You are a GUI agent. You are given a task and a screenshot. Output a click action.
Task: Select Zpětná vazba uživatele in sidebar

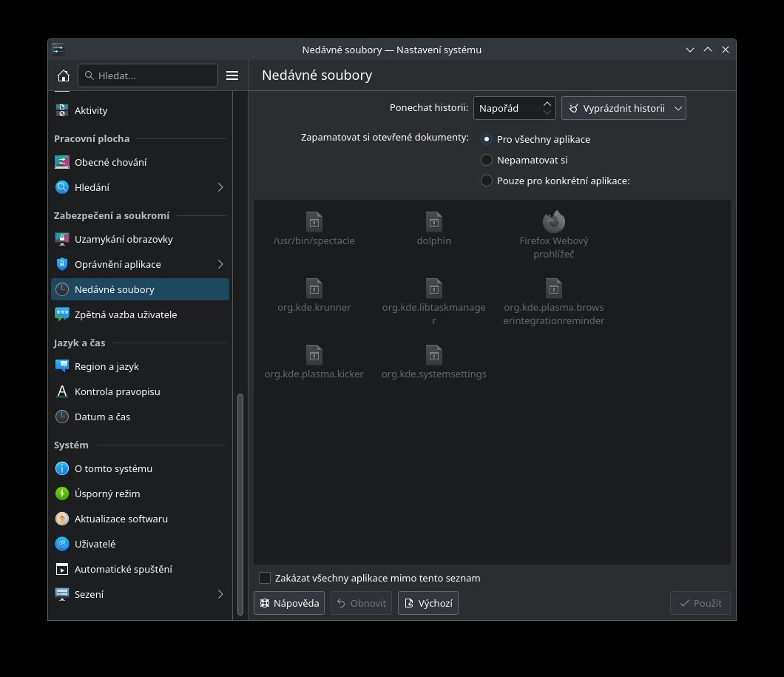(126, 314)
